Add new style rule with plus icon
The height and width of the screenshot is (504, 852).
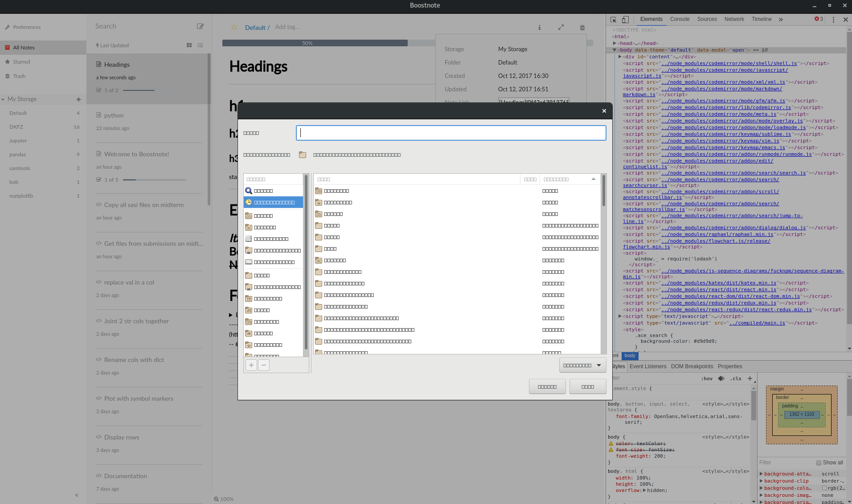[x=750, y=378]
